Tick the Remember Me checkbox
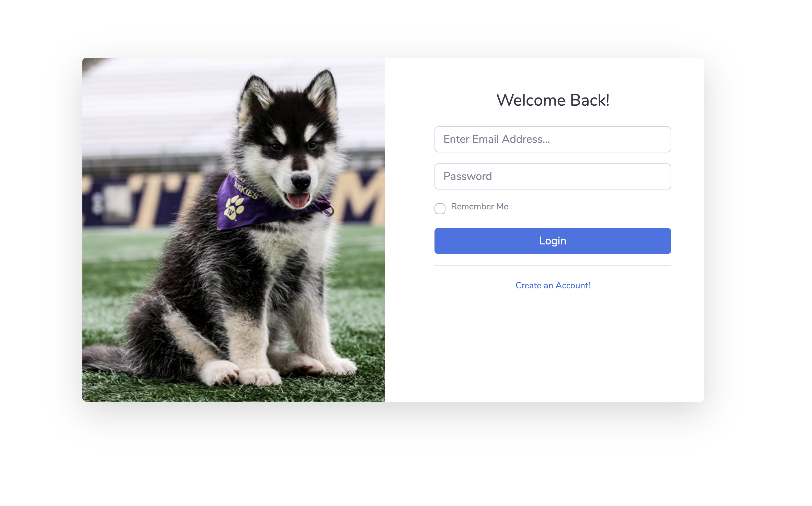This screenshot has width=812, height=506. 440,208
